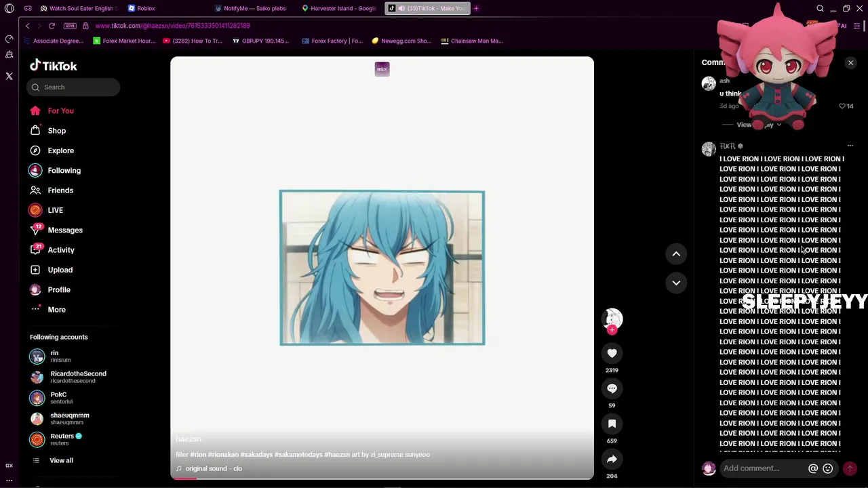Open Forex Factory bookmark
Image resolution: width=868 pixels, height=488 pixels.
click(332, 41)
